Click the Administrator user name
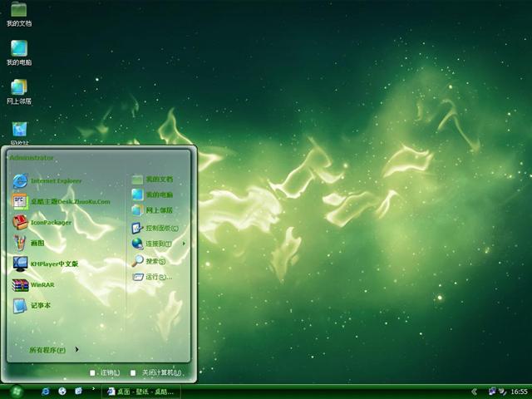Viewport: 532px width, 399px height. coord(32,158)
